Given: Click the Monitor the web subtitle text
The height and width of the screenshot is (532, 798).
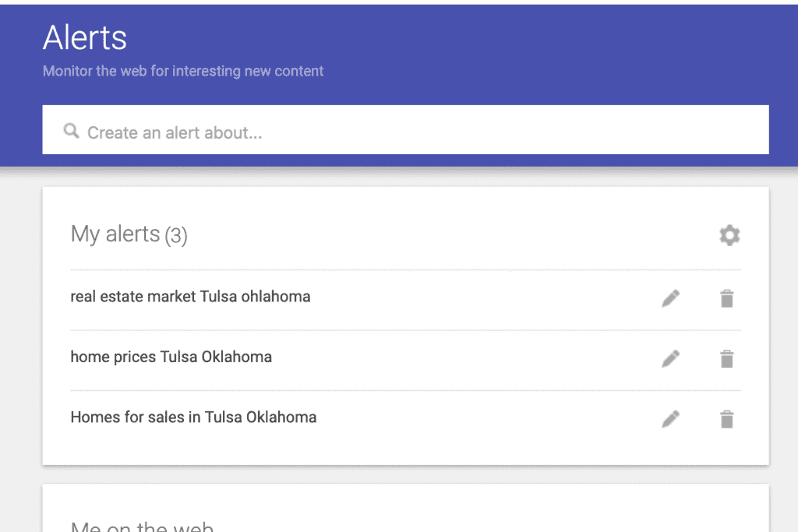Looking at the screenshot, I should [182, 71].
